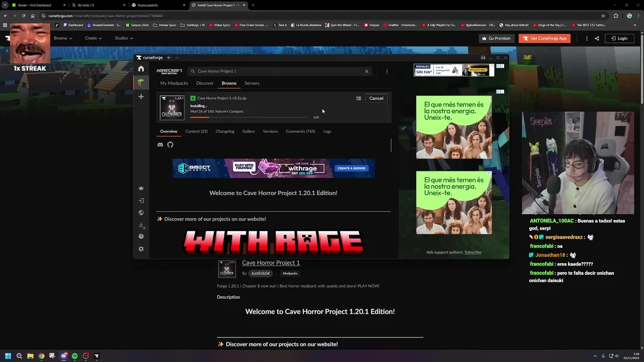
Task: Open install details list icon next to Cancel
Action: pyautogui.click(x=359, y=99)
